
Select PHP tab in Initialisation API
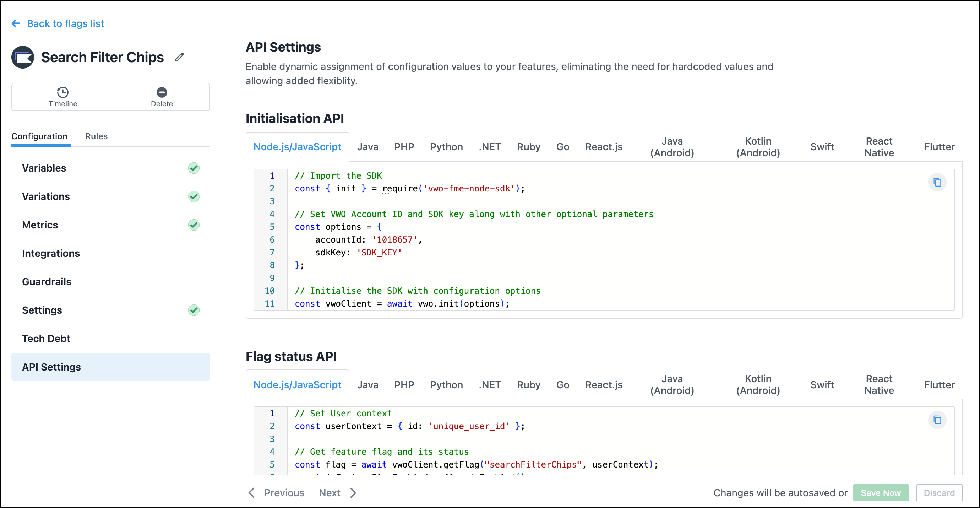click(404, 147)
